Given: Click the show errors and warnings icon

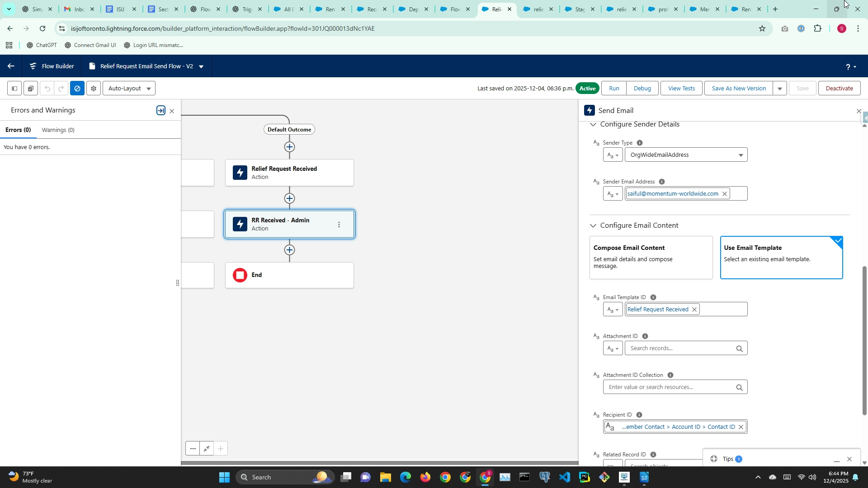Looking at the screenshot, I should tap(77, 89).
